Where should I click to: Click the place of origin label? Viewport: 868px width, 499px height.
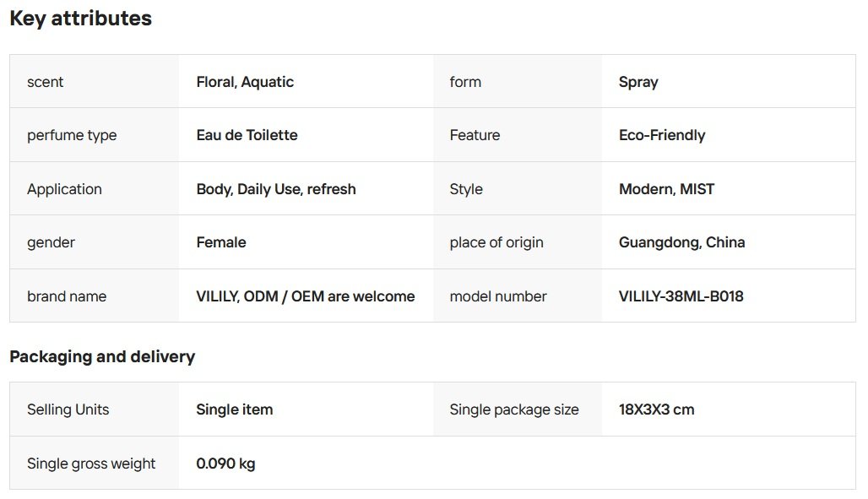pyautogui.click(x=496, y=242)
